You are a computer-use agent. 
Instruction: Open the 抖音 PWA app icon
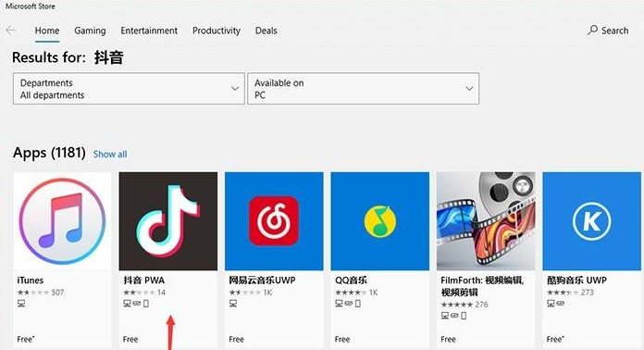pos(168,221)
